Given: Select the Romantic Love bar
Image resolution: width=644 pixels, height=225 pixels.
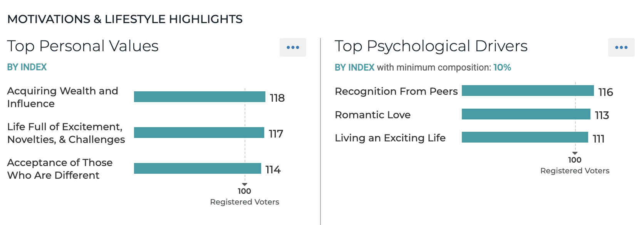Looking at the screenshot, I should pos(526,114).
